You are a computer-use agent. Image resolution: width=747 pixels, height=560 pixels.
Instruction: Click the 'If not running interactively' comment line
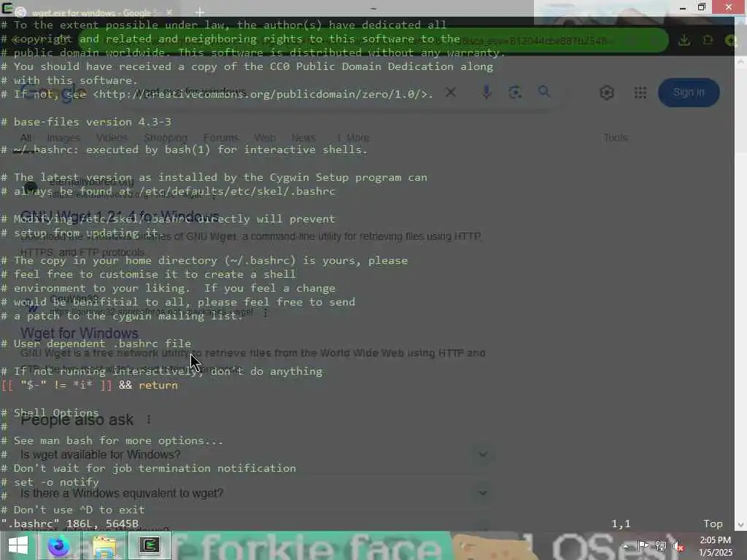point(161,371)
